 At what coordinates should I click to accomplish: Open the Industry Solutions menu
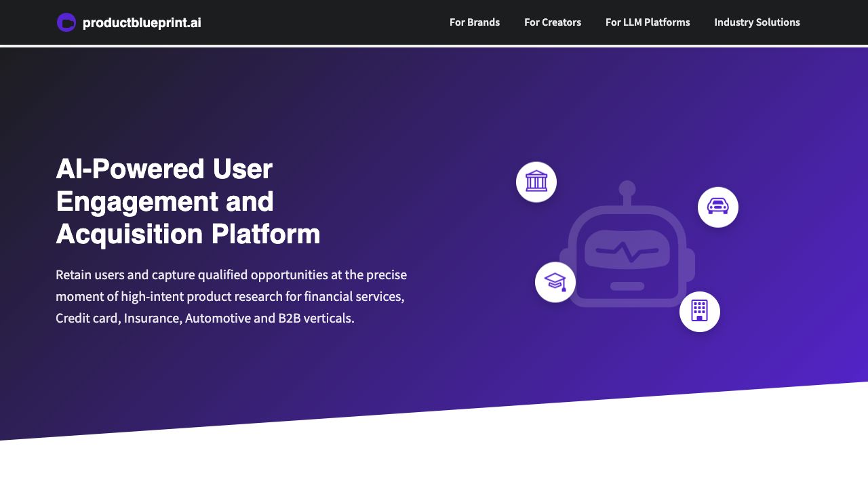(757, 22)
